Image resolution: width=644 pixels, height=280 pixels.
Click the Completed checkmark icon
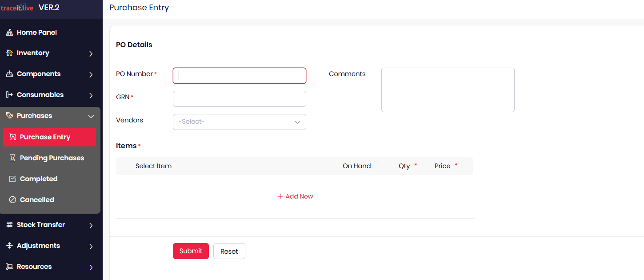[x=12, y=179]
